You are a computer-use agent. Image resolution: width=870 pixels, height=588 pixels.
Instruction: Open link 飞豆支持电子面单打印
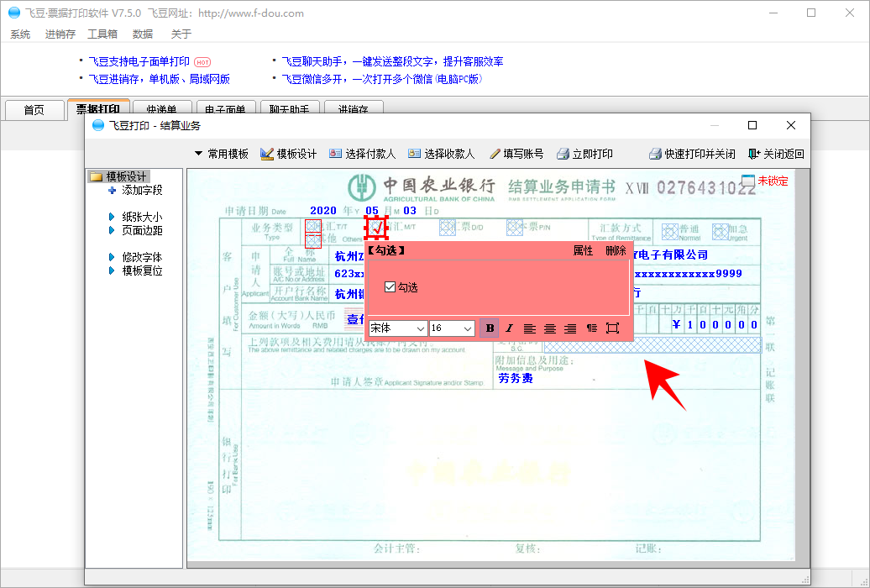coord(139,61)
